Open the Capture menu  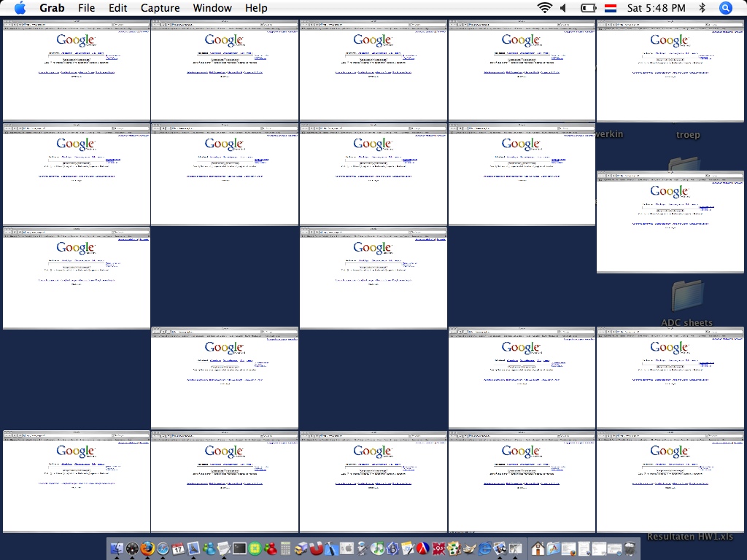[160, 8]
